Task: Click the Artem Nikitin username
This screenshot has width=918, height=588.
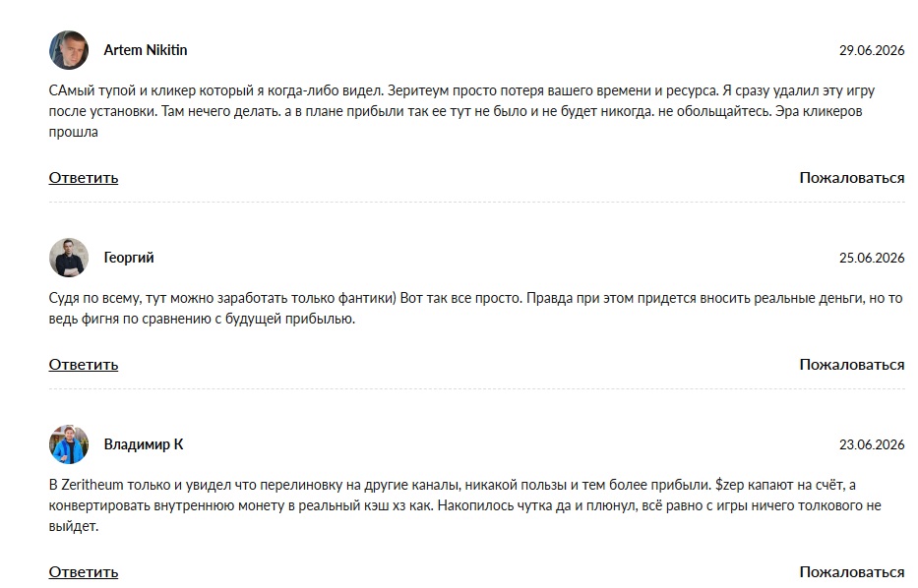Action: [x=146, y=50]
